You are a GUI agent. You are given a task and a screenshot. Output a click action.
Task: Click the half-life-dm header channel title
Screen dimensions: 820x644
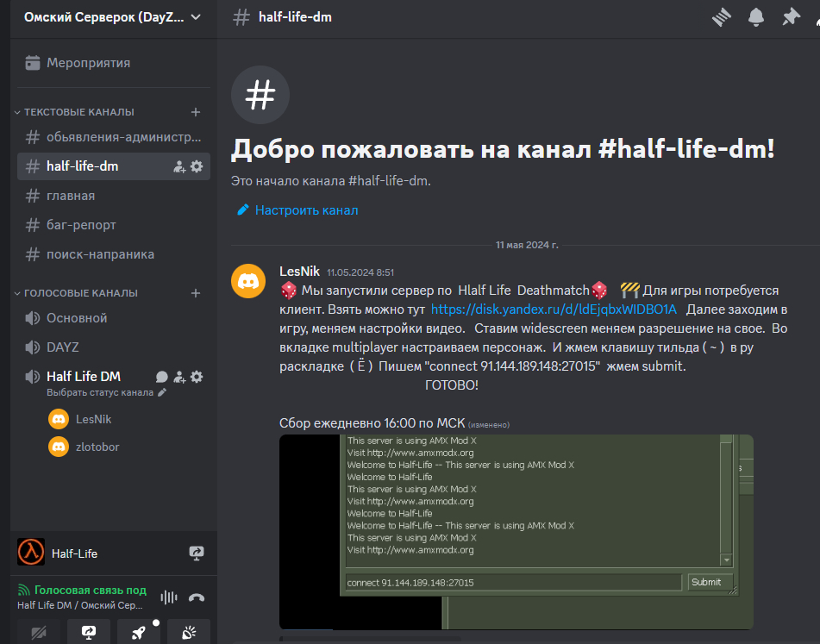click(295, 17)
